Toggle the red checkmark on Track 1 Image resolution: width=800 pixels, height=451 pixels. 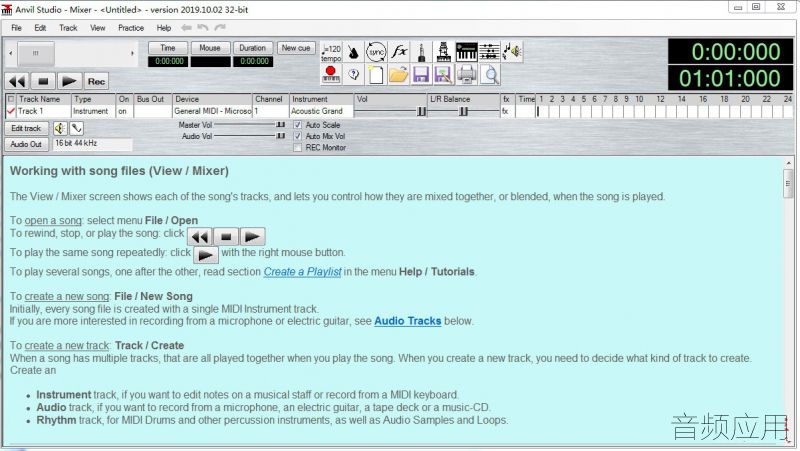click(x=11, y=111)
